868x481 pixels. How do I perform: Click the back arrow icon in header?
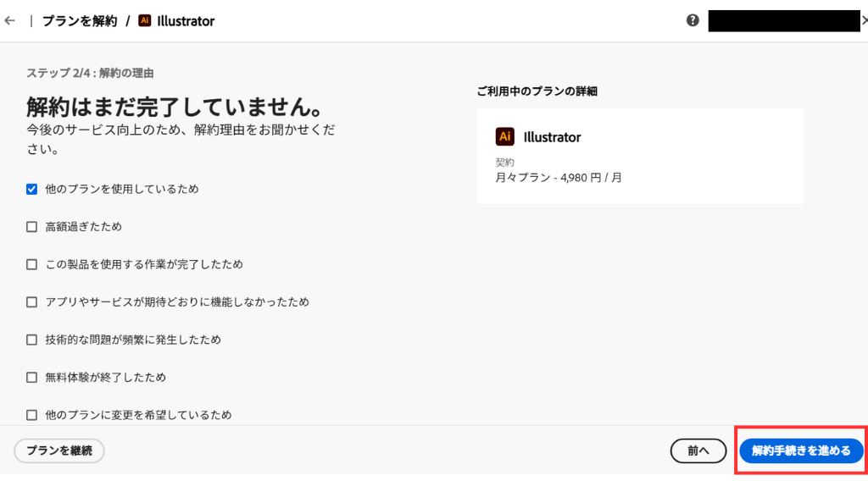(x=10, y=21)
